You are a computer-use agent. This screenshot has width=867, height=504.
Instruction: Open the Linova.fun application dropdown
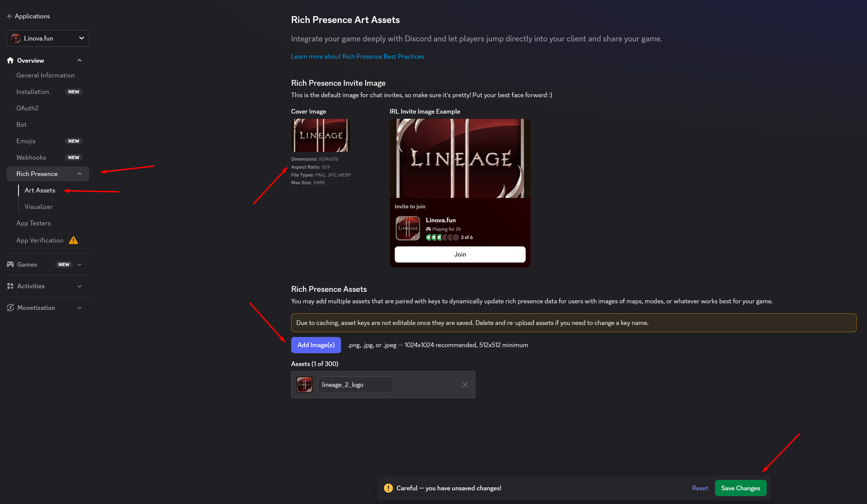coord(48,38)
